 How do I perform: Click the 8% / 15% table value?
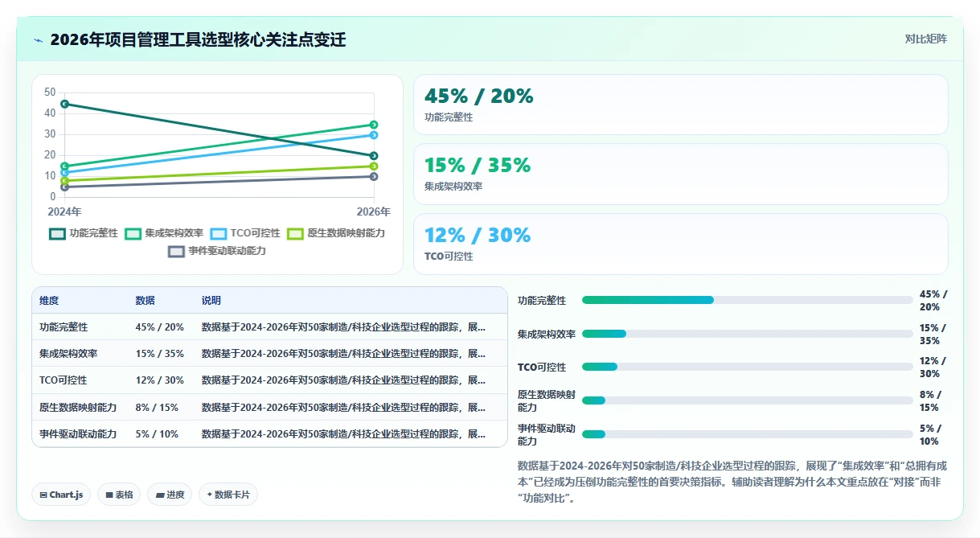(157, 407)
